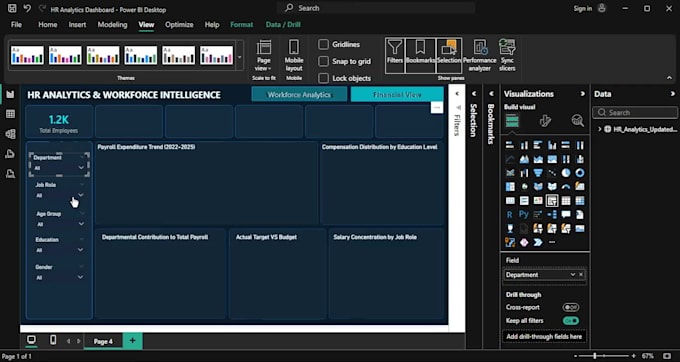Screen dimensions: 680x362
Task: Open the Format visual tab icon
Action: coord(545,121)
